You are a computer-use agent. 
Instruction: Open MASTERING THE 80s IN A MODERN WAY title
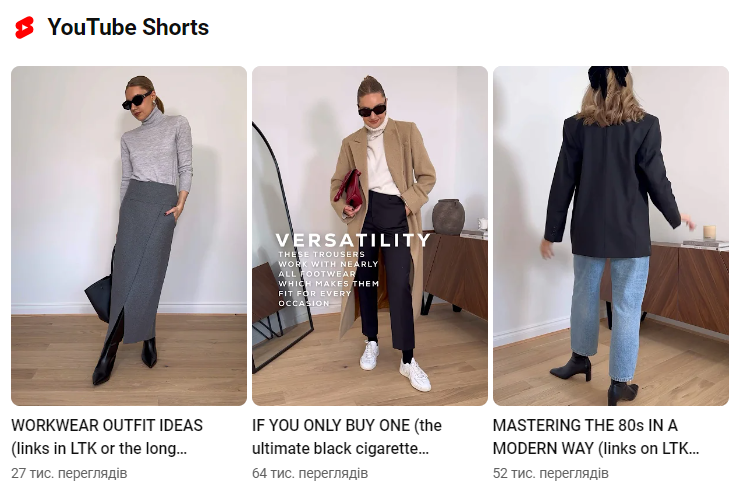(596, 437)
